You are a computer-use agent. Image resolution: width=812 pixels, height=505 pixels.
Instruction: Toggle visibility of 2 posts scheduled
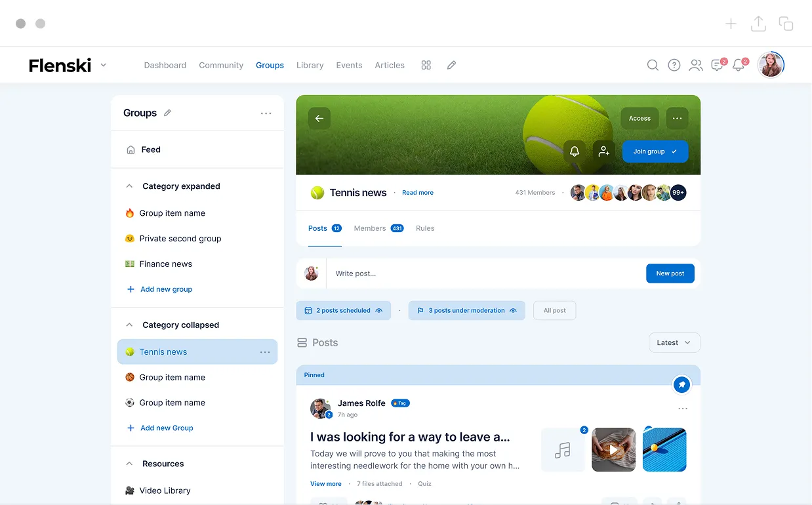[379, 311]
